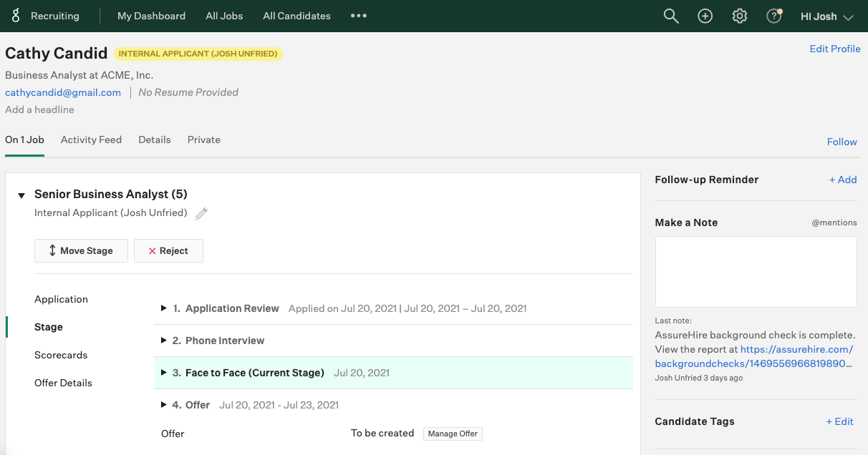Image resolution: width=868 pixels, height=455 pixels.
Task: Click inside the Make a Note text box
Action: tap(756, 271)
